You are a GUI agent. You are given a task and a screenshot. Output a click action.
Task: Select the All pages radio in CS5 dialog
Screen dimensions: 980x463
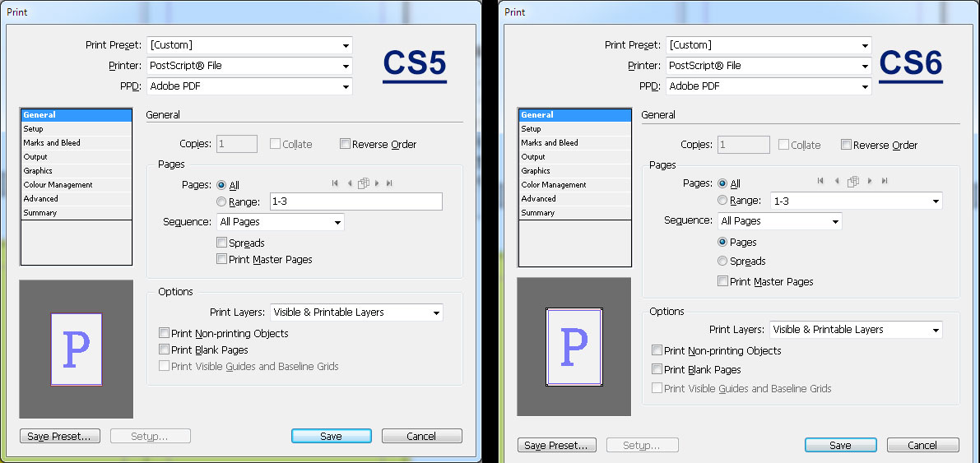[221, 185]
